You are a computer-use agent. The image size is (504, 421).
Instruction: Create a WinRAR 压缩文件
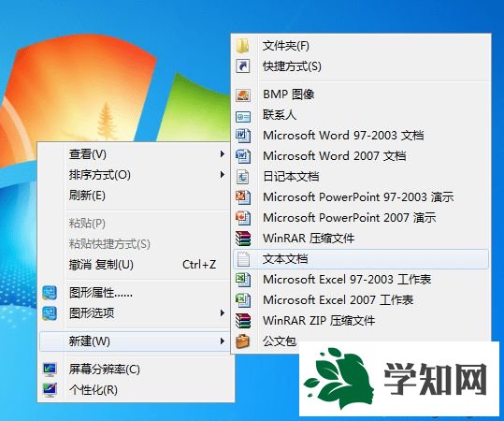point(361,239)
